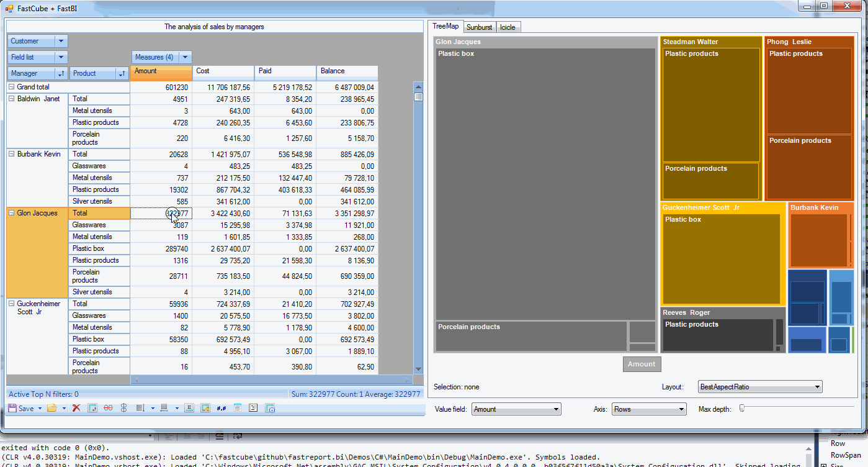Screen dimensions: 868x467
Task: Click the grid with info badge icon
Action: (270, 408)
